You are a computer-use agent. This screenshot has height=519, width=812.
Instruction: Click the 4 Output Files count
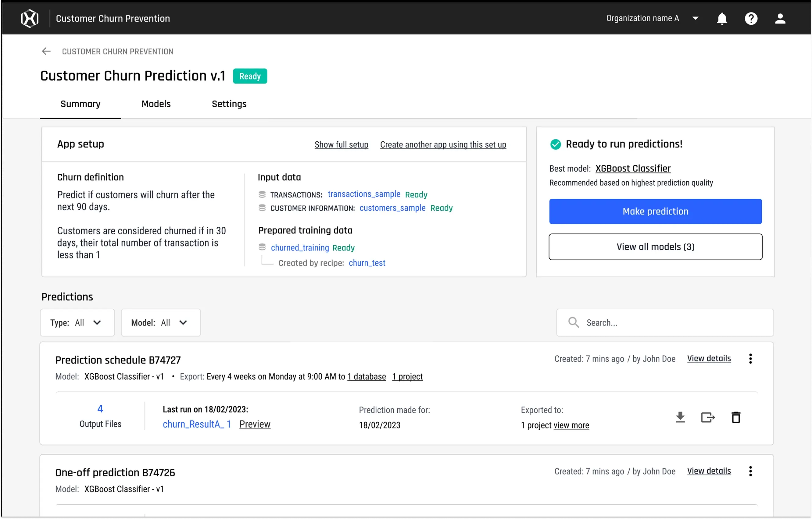[100, 409]
